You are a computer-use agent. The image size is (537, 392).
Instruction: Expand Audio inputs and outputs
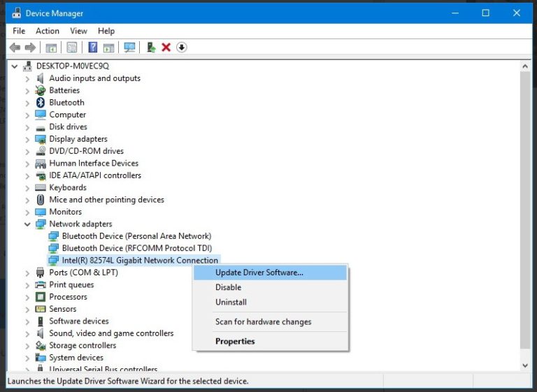point(27,79)
